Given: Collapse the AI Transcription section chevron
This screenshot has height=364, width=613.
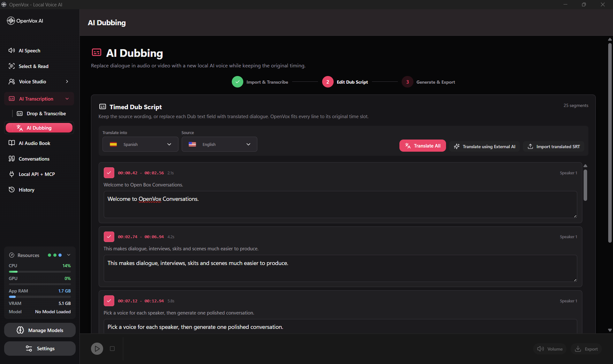Looking at the screenshot, I should 67,99.
